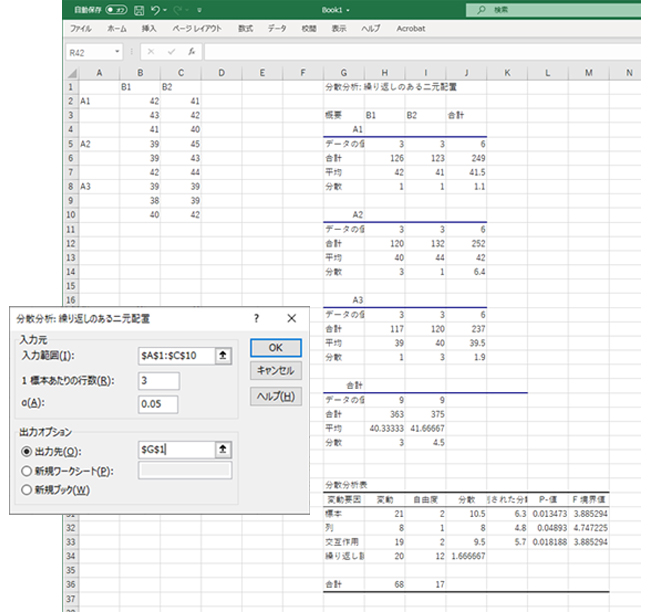Click F critical value 4.747225
650x612 pixels.
tap(589, 528)
